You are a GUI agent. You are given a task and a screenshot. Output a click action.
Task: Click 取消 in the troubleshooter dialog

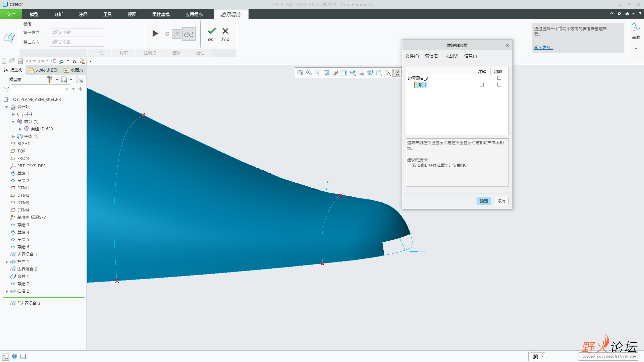(501, 201)
